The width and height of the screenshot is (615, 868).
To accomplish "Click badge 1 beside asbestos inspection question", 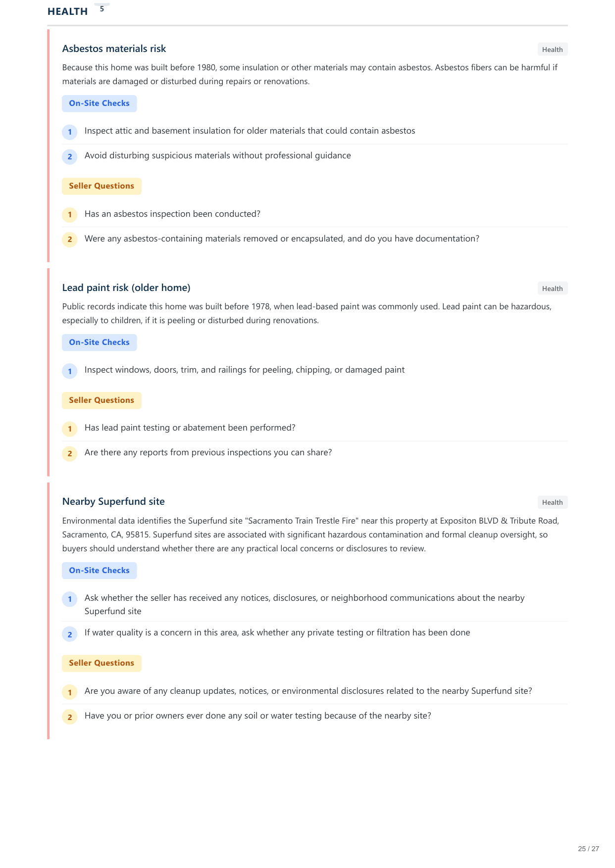I will click(x=70, y=215).
